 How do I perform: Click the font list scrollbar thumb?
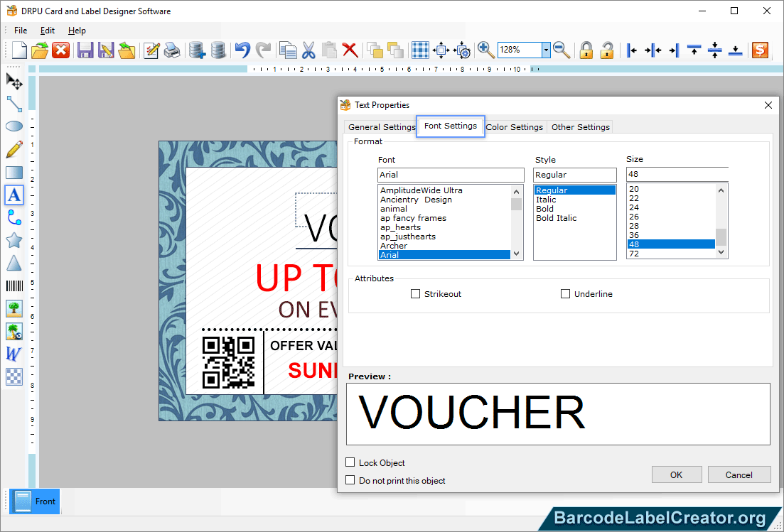pos(516,204)
